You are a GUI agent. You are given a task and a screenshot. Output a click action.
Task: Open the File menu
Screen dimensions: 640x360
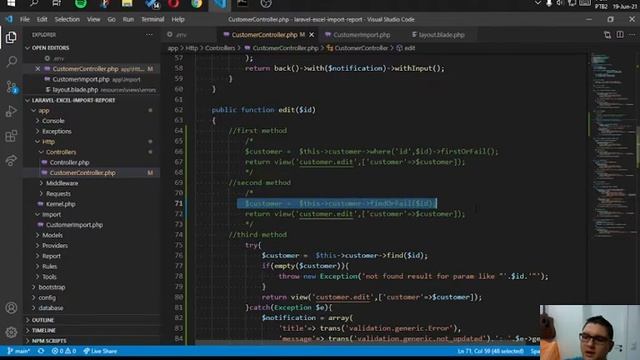tap(24, 19)
